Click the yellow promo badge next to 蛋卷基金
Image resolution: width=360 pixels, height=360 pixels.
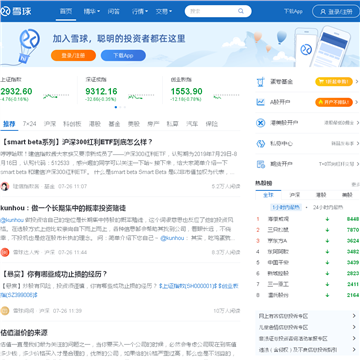(x=334, y=82)
